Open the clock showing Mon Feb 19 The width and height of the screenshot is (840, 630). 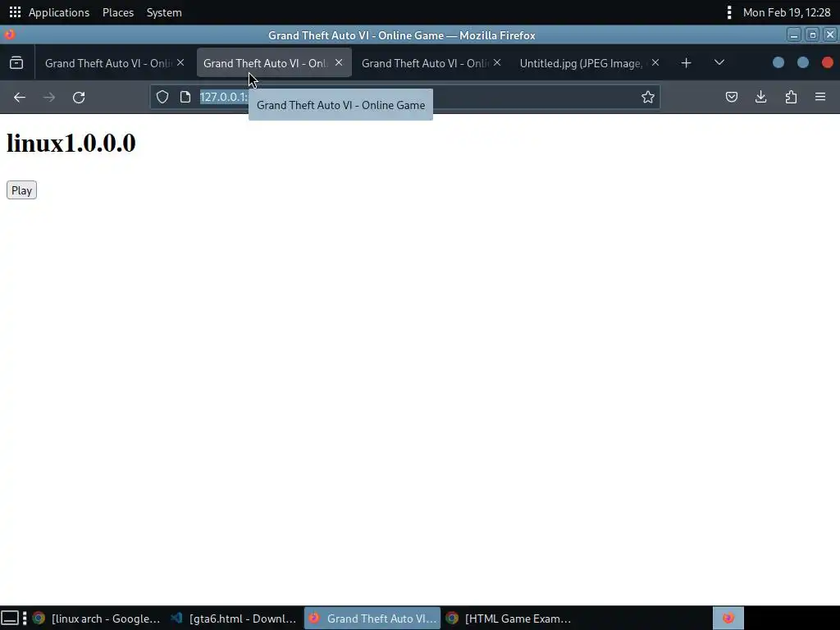tap(787, 12)
